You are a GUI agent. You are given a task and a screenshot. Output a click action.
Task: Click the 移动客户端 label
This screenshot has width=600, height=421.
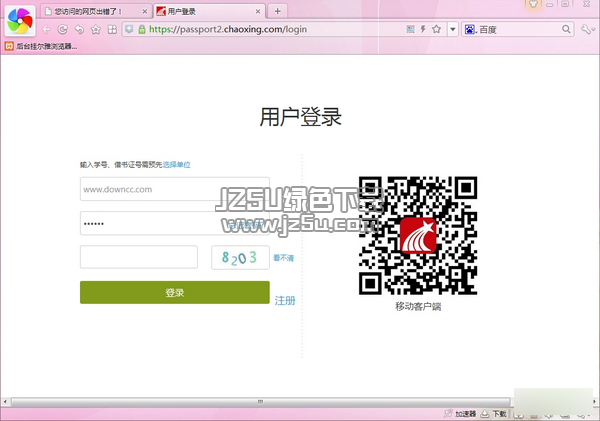coord(418,307)
